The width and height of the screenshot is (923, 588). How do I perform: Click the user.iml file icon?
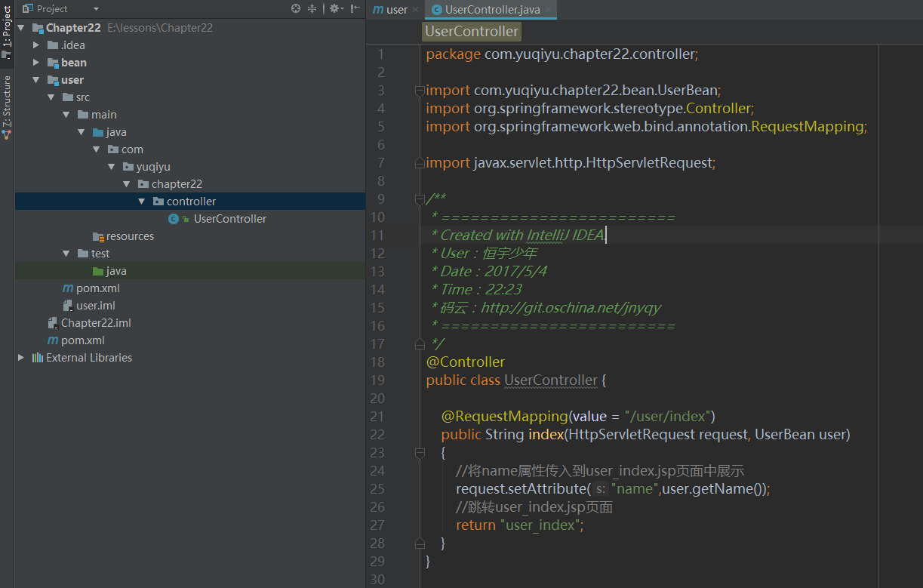[x=68, y=306]
